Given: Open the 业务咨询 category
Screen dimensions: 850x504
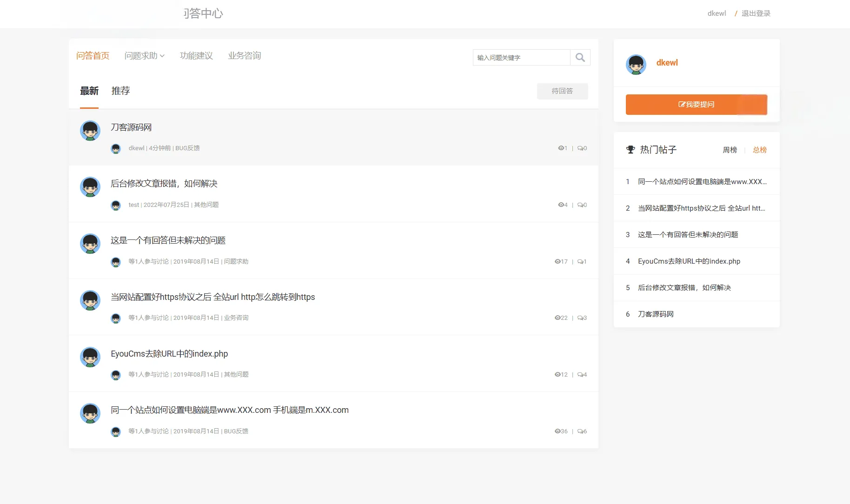Looking at the screenshot, I should click(245, 56).
